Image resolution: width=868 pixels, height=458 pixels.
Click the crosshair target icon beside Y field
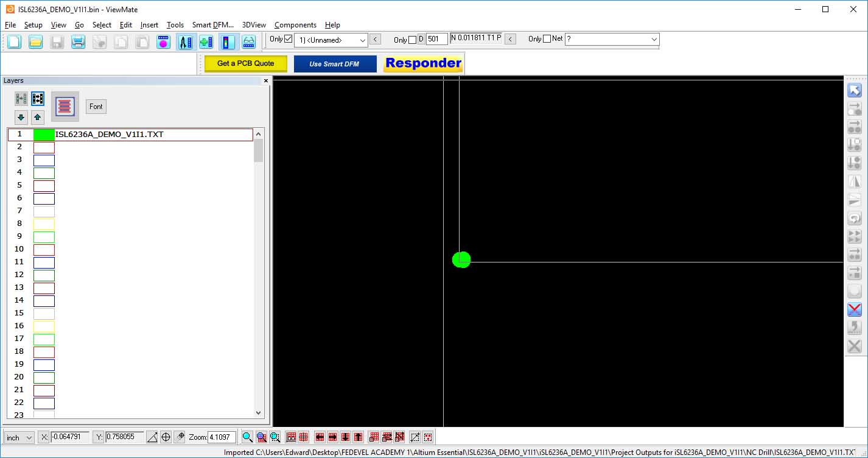tap(166, 437)
